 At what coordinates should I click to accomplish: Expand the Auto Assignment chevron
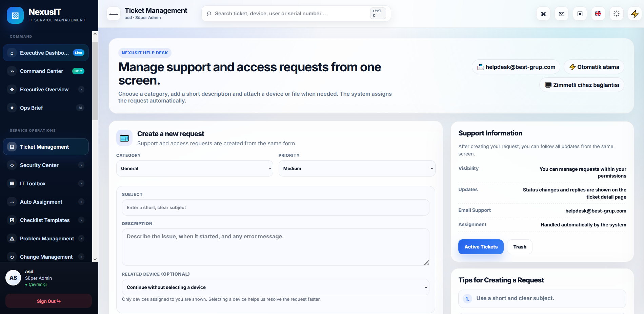[x=81, y=202]
